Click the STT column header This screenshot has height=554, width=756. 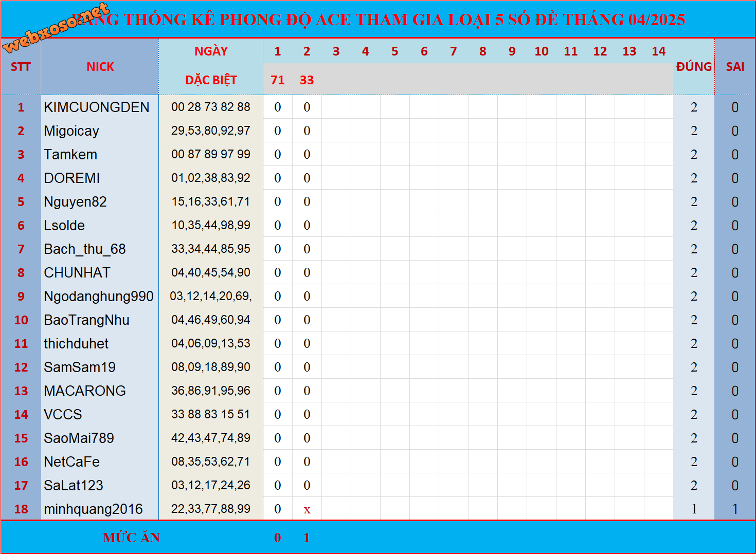tap(21, 67)
